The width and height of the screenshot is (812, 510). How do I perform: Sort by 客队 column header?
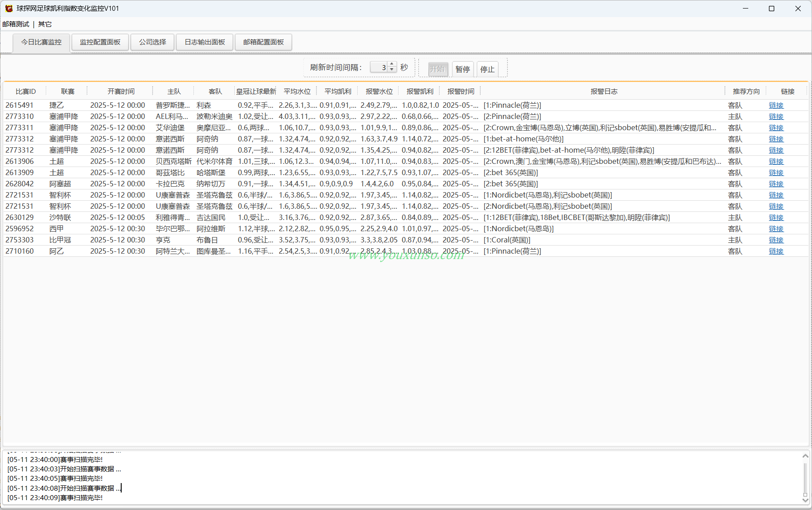point(215,92)
